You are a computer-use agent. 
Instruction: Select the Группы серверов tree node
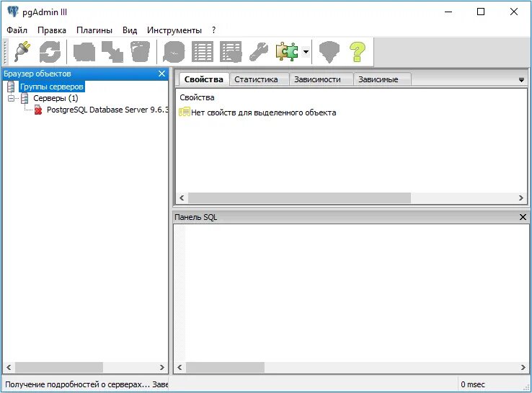coord(52,87)
